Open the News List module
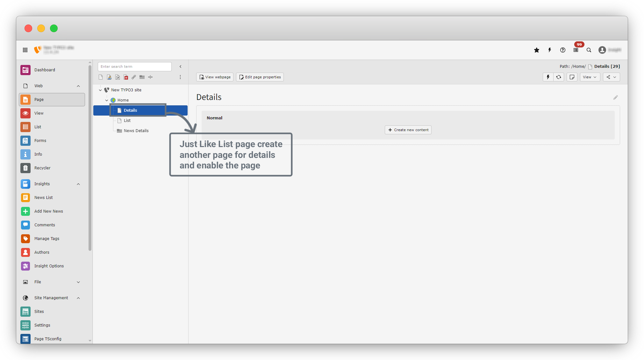644x360 pixels. pos(43,198)
